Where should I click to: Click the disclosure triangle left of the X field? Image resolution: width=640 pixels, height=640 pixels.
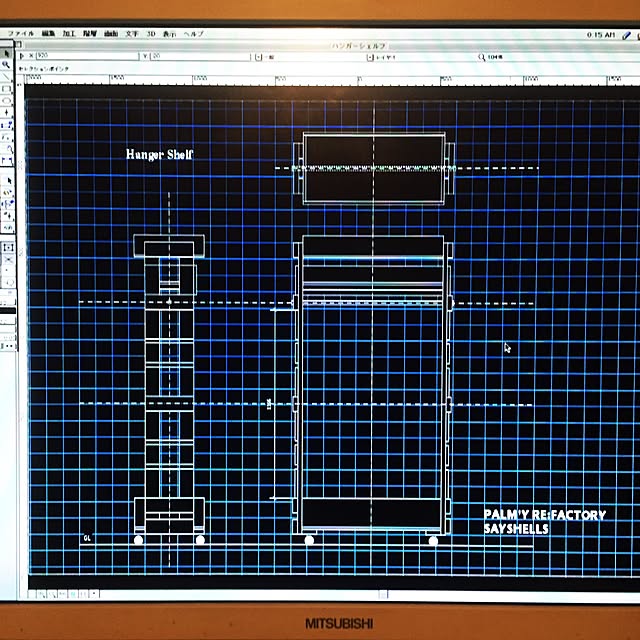pos(22,56)
